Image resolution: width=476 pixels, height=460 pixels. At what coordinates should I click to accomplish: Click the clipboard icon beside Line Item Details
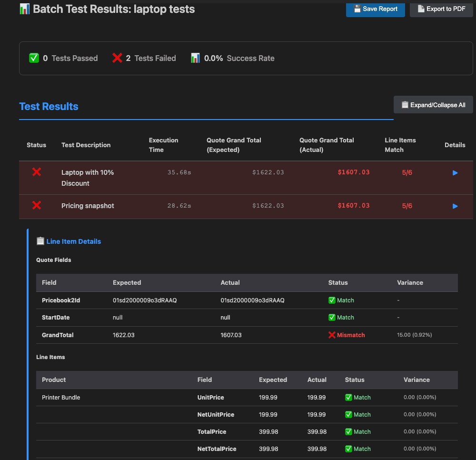(40, 241)
